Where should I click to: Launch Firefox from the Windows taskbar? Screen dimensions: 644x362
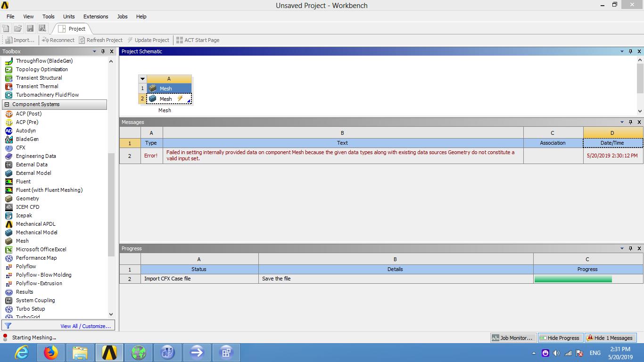point(51,353)
